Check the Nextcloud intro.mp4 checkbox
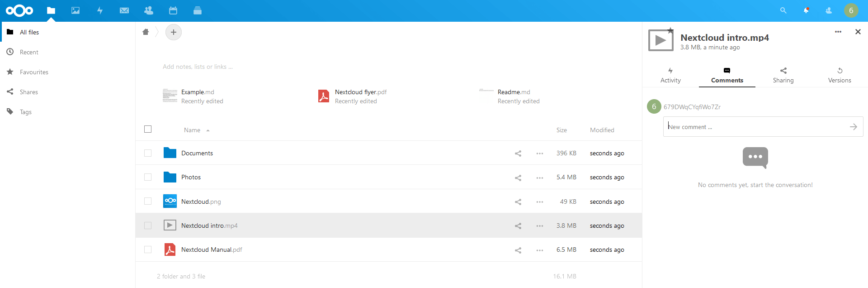 coord(148,226)
